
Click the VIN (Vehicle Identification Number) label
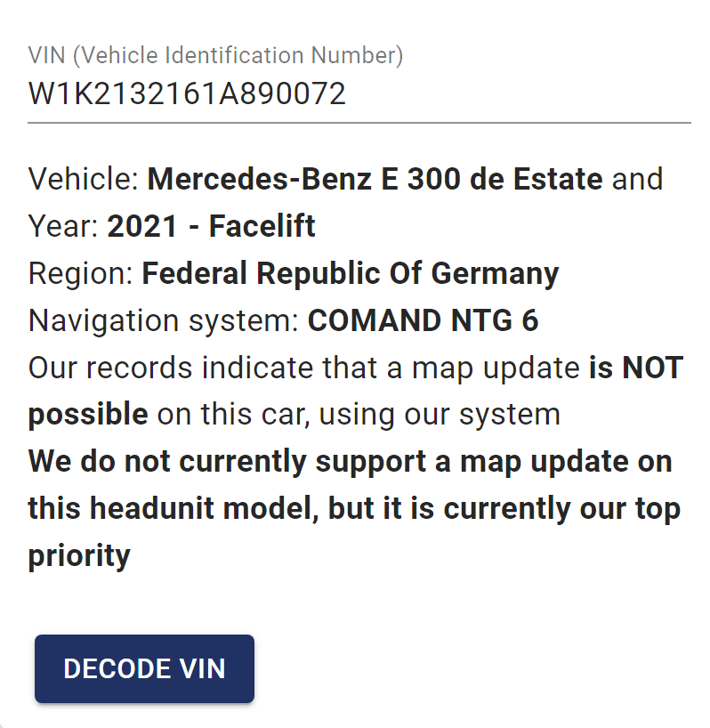(x=215, y=56)
